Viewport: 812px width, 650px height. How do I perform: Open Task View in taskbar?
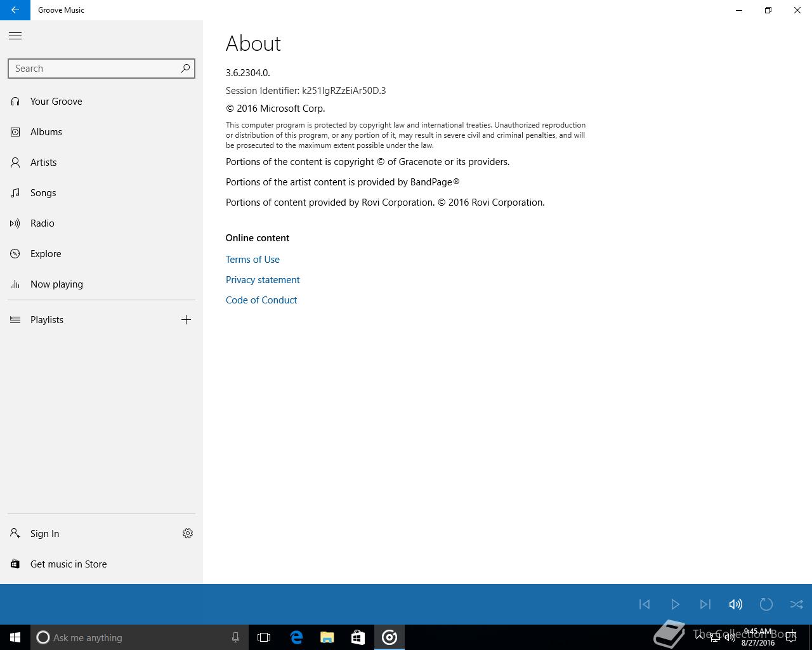[264, 637]
